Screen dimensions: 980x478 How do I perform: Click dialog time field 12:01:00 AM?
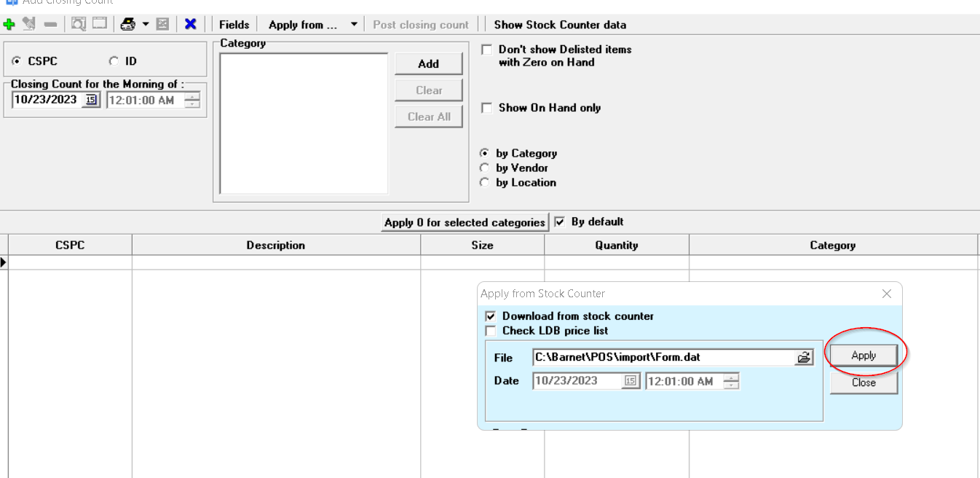pyautogui.click(x=684, y=380)
